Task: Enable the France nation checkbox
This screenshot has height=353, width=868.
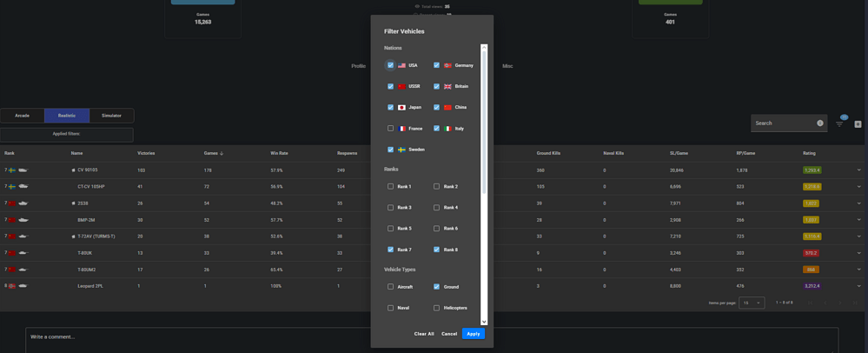Action: [390, 129]
